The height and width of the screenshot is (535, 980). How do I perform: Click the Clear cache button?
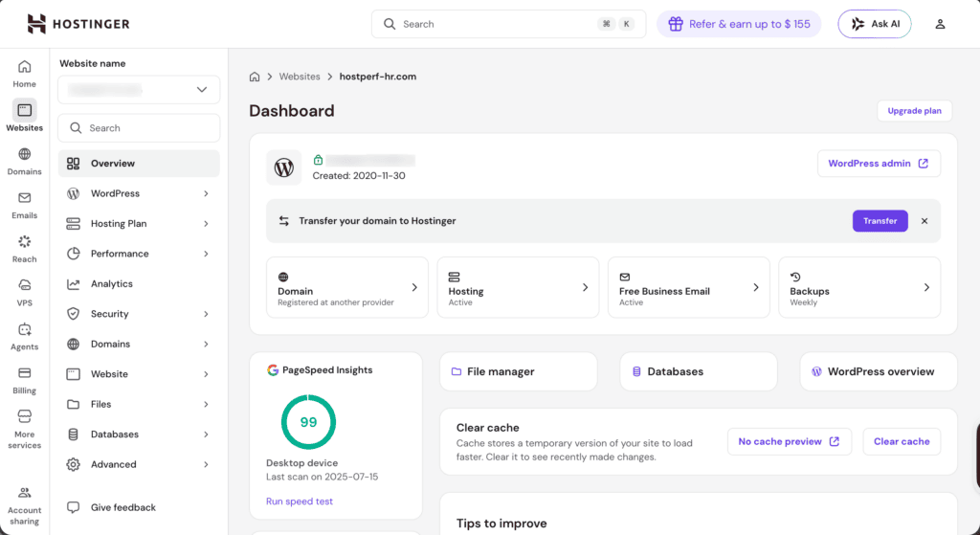pyautogui.click(x=902, y=441)
